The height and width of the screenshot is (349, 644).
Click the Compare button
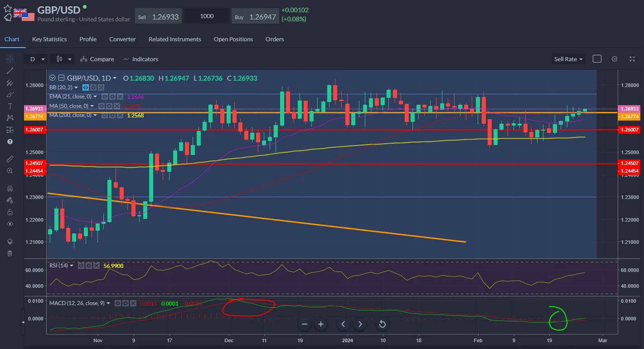pos(97,59)
